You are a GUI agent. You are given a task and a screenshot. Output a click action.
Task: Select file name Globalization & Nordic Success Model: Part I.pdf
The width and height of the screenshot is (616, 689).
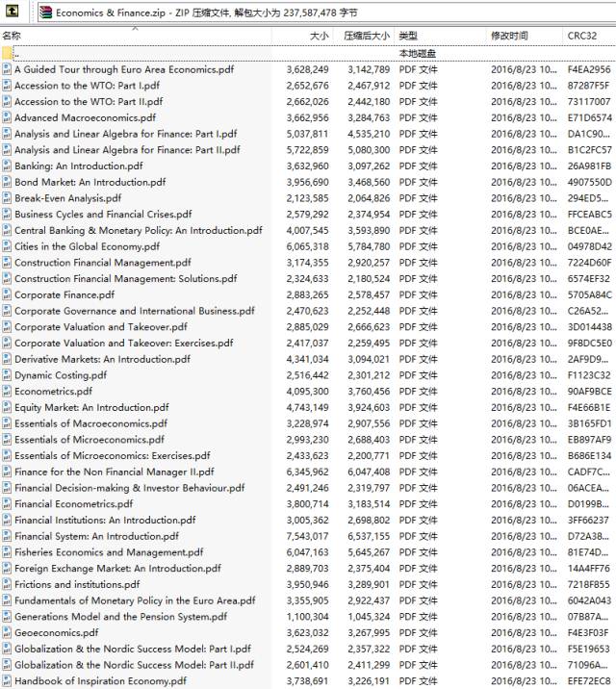tap(133, 649)
